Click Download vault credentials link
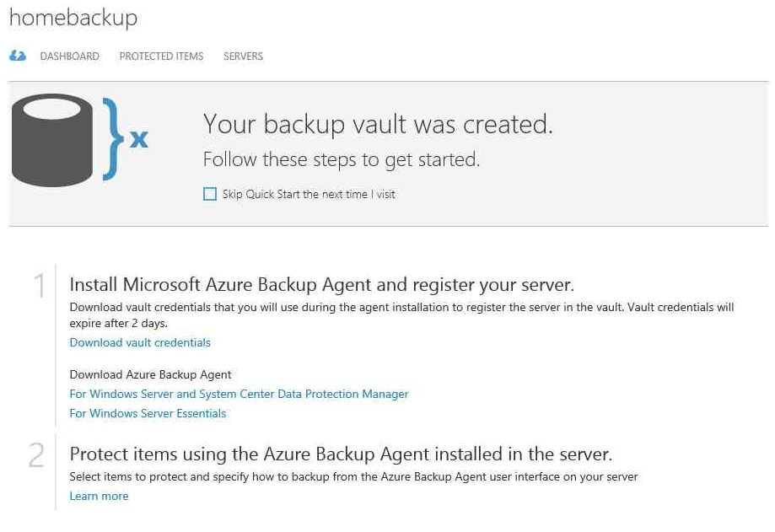The height and width of the screenshot is (532, 775). pos(140,342)
